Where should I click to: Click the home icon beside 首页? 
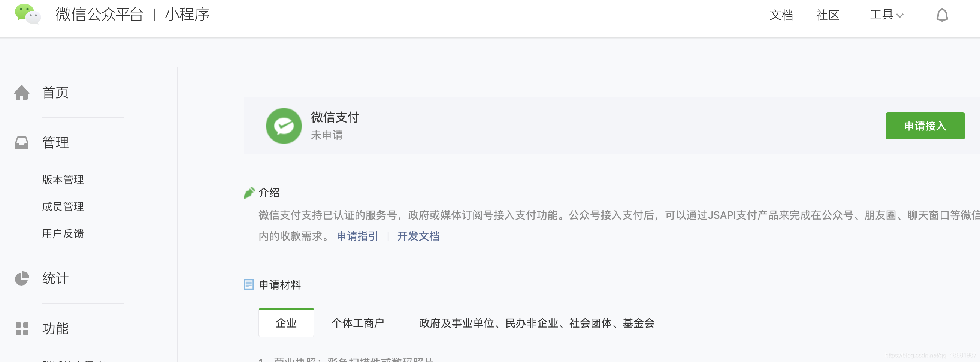tap(22, 93)
